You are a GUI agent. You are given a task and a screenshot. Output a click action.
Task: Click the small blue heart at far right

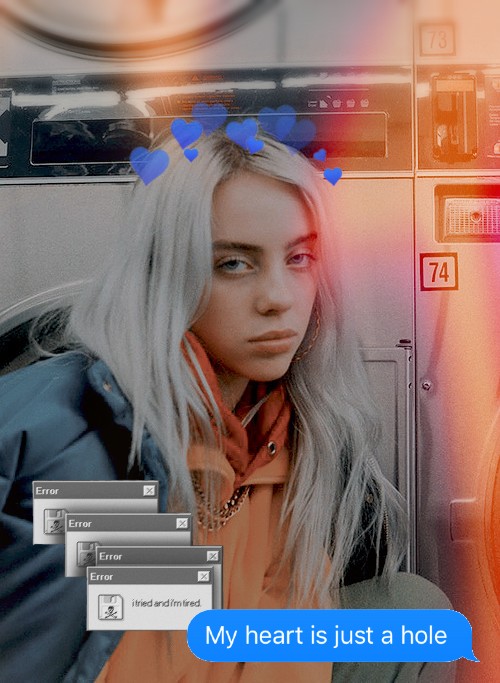point(333,176)
